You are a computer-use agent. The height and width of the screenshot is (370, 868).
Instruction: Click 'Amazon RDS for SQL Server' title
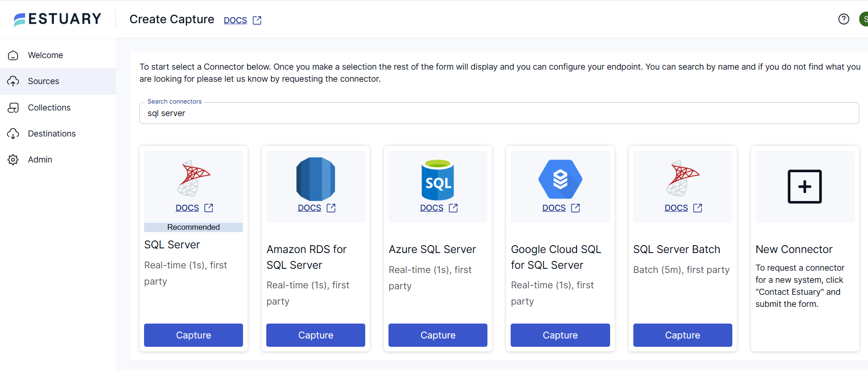(307, 257)
